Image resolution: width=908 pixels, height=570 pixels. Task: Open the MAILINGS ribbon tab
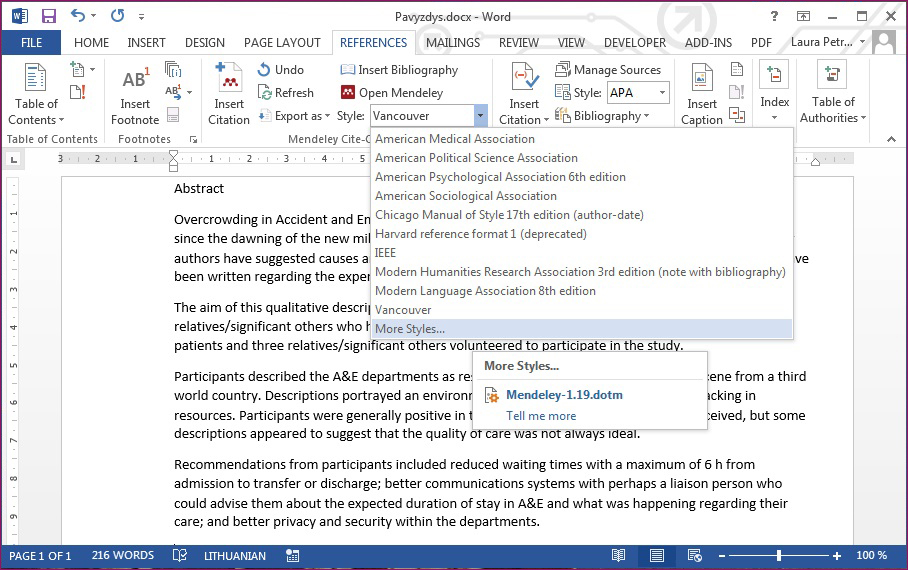pyautogui.click(x=452, y=43)
